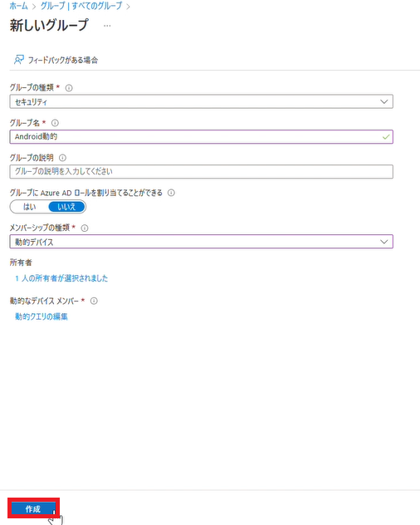Open the more options ellipsis beside 新しいグループ
420x525 pixels.
click(107, 26)
